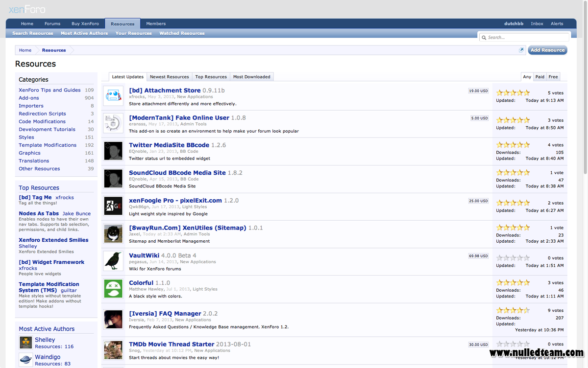Open the Other Resources category
The height and width of the screenshot is (368, 588).
click(39, 168)
